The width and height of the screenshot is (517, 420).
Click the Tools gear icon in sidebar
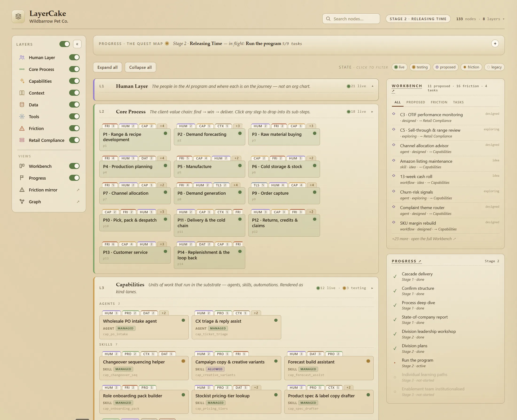pos(22,116)
